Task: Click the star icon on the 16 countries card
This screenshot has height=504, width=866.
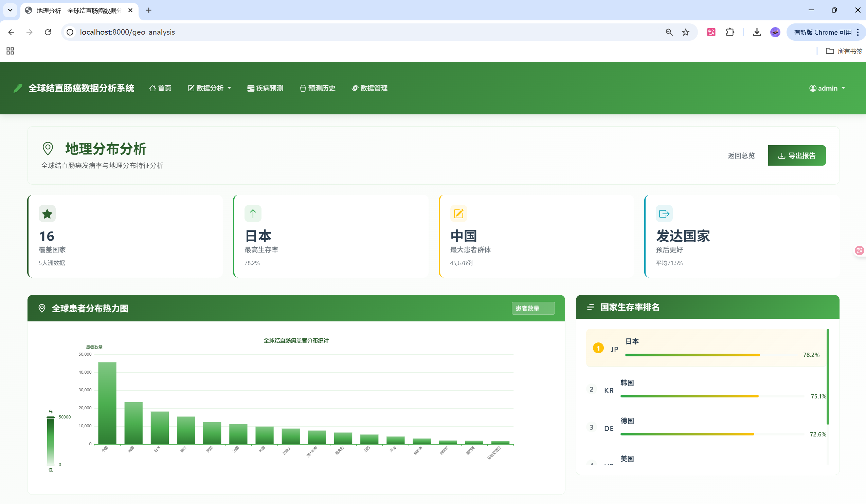Action: point(47,213)
